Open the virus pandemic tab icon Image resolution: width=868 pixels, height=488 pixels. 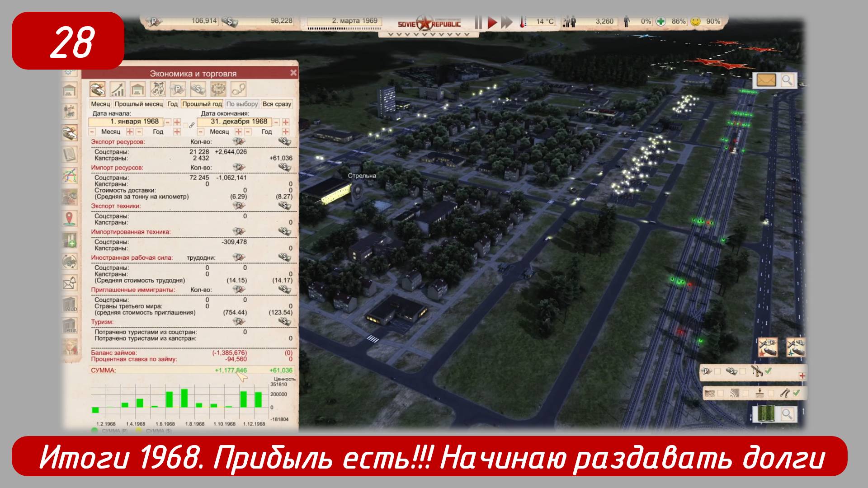point(218,89)
